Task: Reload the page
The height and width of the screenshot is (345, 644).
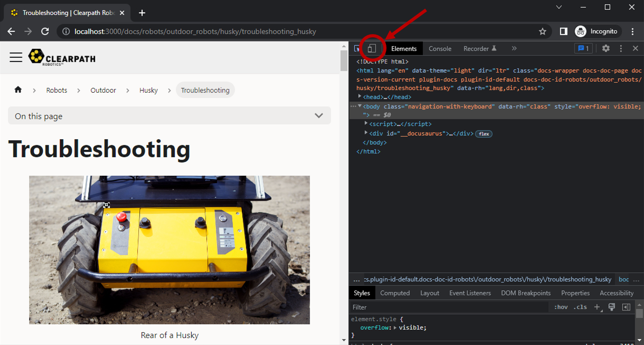Action: click(x=45, y=31)
